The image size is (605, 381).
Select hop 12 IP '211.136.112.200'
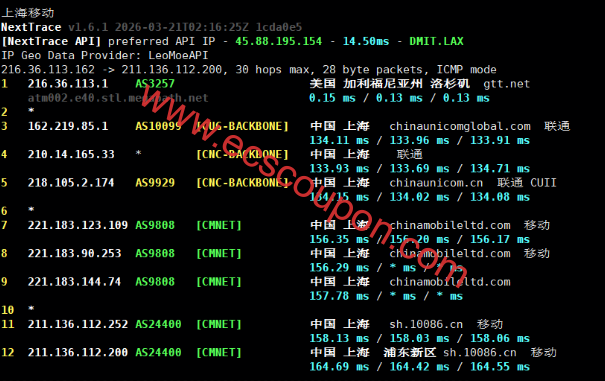[78, 352]
